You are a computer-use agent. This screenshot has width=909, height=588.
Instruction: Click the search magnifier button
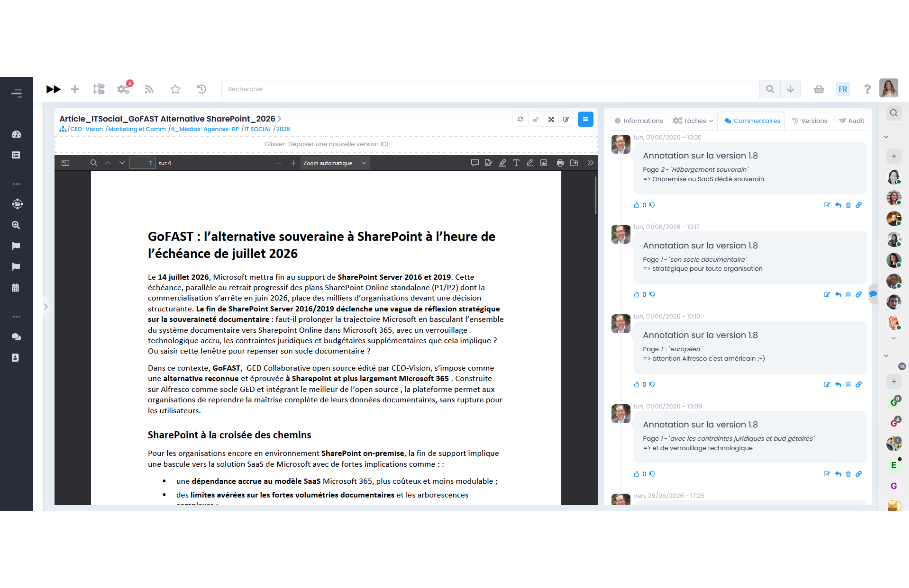click(770, 89)
